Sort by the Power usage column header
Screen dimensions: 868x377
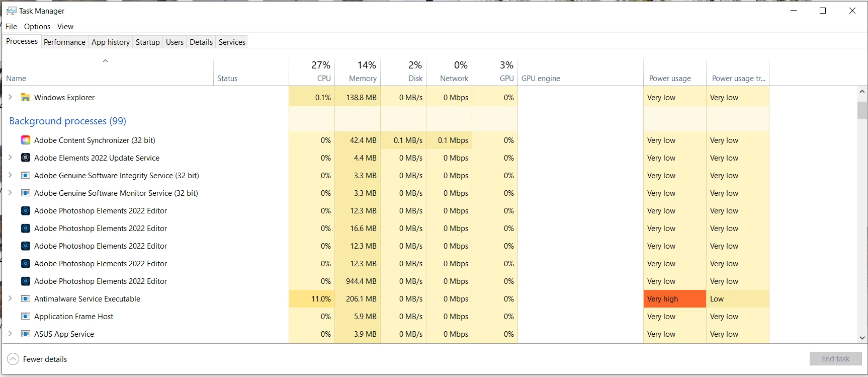[675, 72]
